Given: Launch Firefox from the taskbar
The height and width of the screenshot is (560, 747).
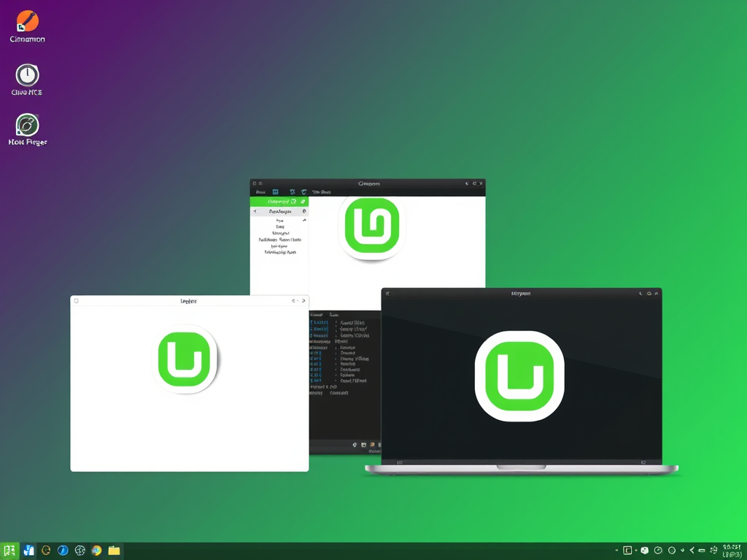Looking at the screenshot, I should [x=97, y=550].
